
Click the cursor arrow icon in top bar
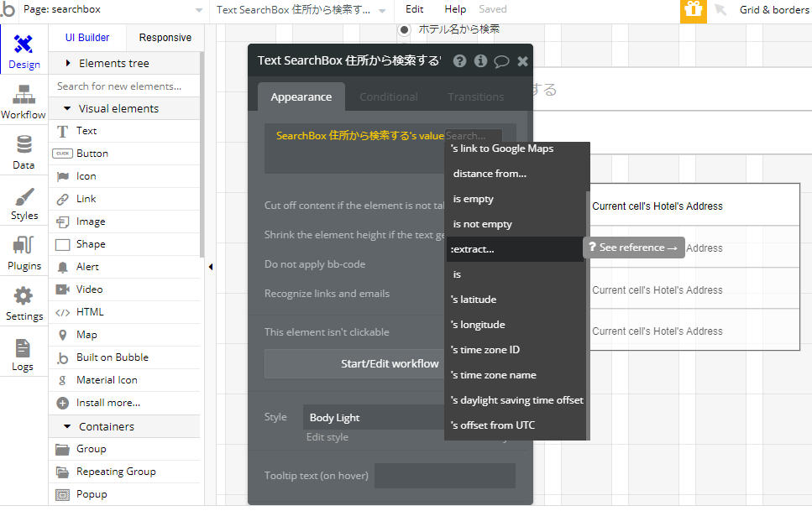720,9
